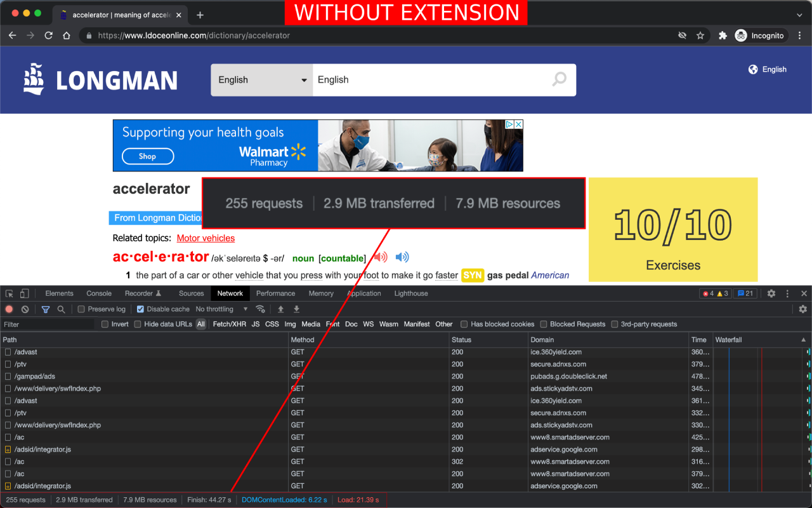
Task: Open the network conditions Wi-Fi icon
Action: [x=261, y=308]
